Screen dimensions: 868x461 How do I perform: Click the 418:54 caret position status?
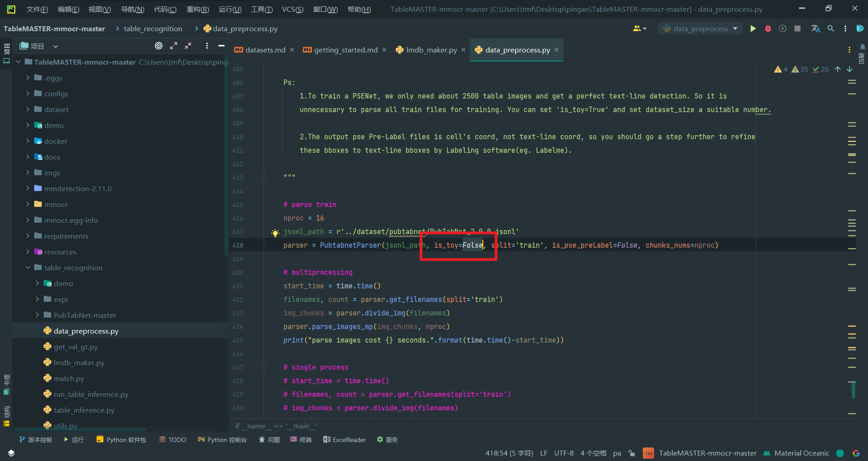509,453
